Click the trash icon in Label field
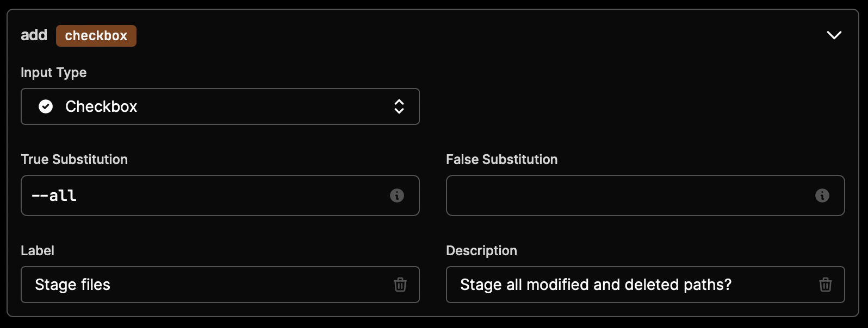868x328 pixels. tap(400, 285)
